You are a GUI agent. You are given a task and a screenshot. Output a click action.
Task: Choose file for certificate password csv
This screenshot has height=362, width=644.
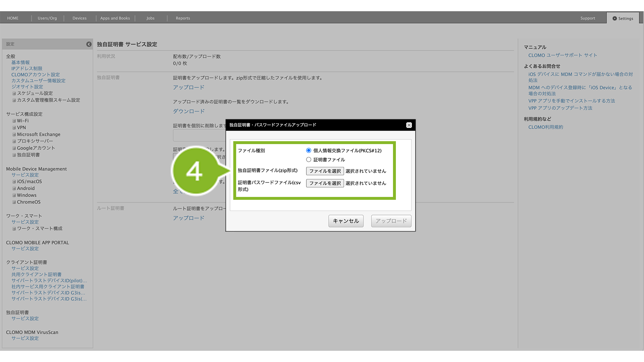(325, 184)
